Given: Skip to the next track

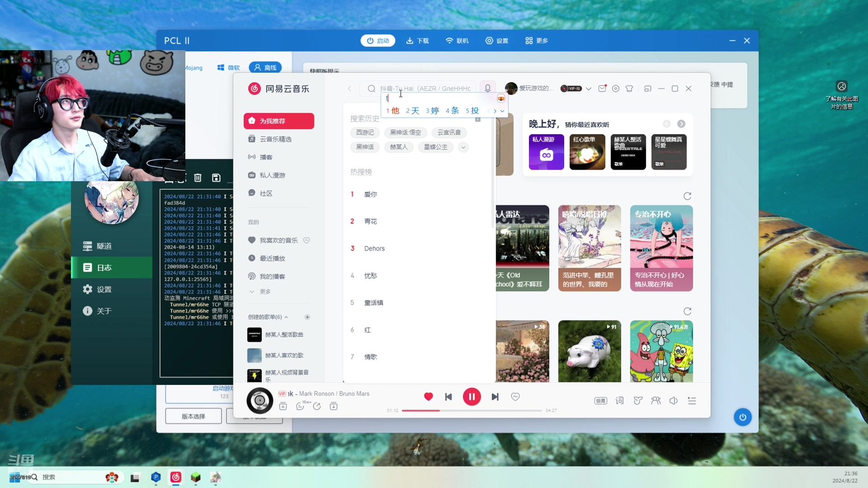Looking at the screenshot, I should pyautogui.click(x=495, y=397).
